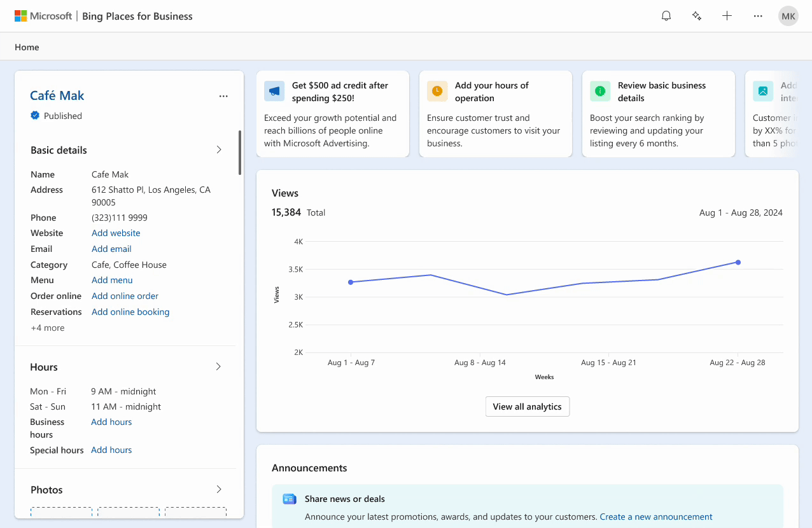Expand the Hours section chevron
812x528 pixels.
[218, 366]
